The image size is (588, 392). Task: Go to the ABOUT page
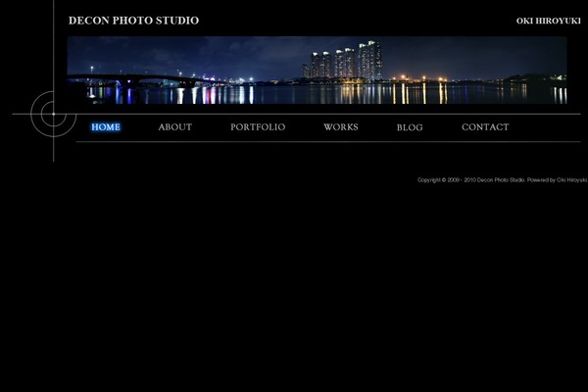pyautogui.click(x=175, y=127)
